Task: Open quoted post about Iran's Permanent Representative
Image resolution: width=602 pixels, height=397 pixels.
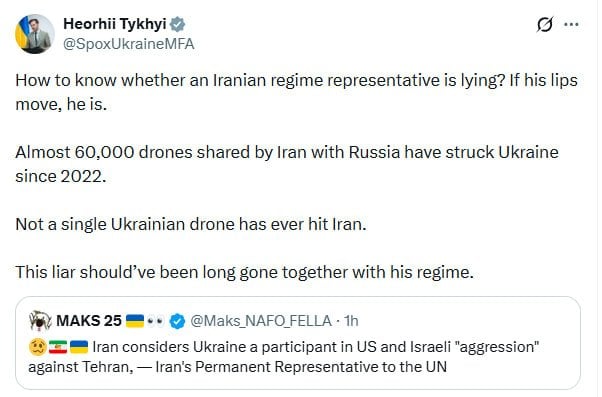Action: (298, 343)
